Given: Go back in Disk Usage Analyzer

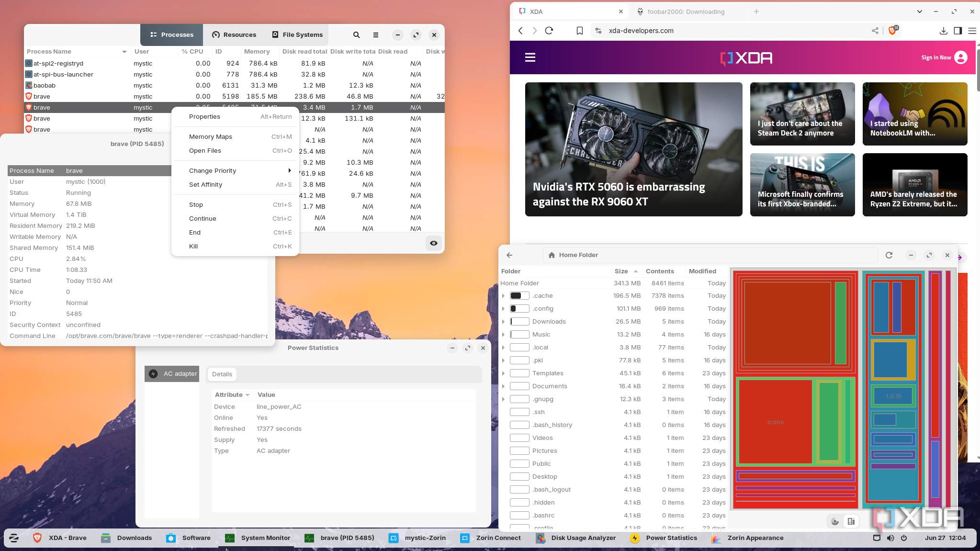Looking at the screenshot, I should point(509,255).
